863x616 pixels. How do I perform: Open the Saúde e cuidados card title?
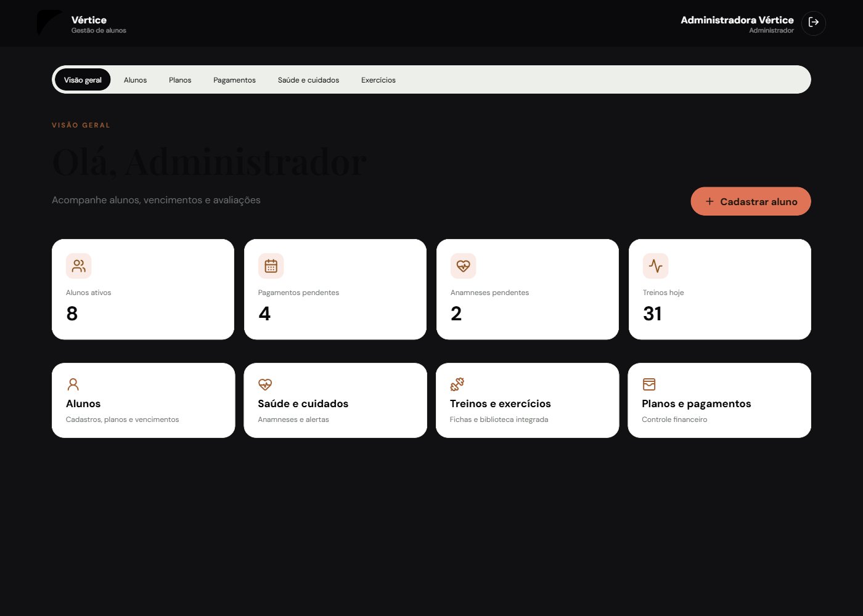pyautogui.click(x=303, y=403)
